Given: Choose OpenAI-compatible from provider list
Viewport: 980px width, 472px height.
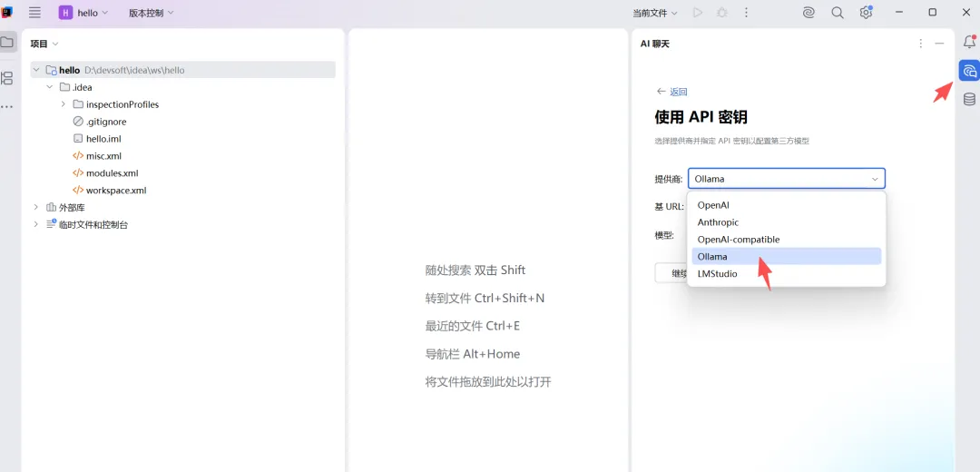Looking at the screenshot, I should pyautogui.click(x=786, y=240).
